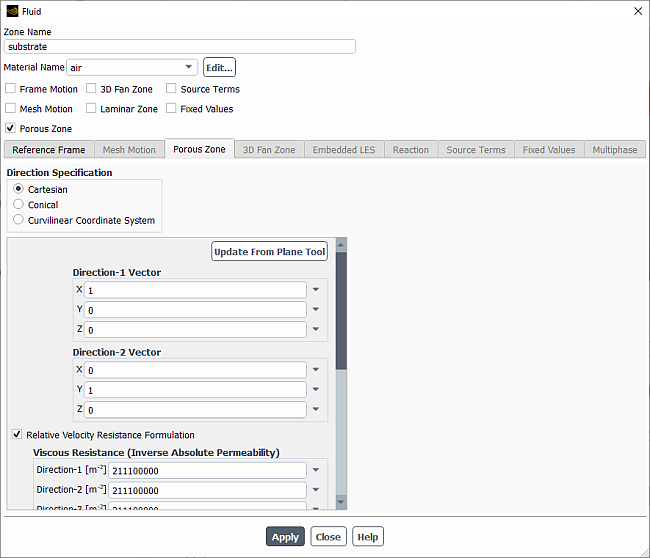Image resolution: width=650 pixels, height=558 pixels.
Task: Enable the Fixed Values checkbox
Action: click(171, 108)
